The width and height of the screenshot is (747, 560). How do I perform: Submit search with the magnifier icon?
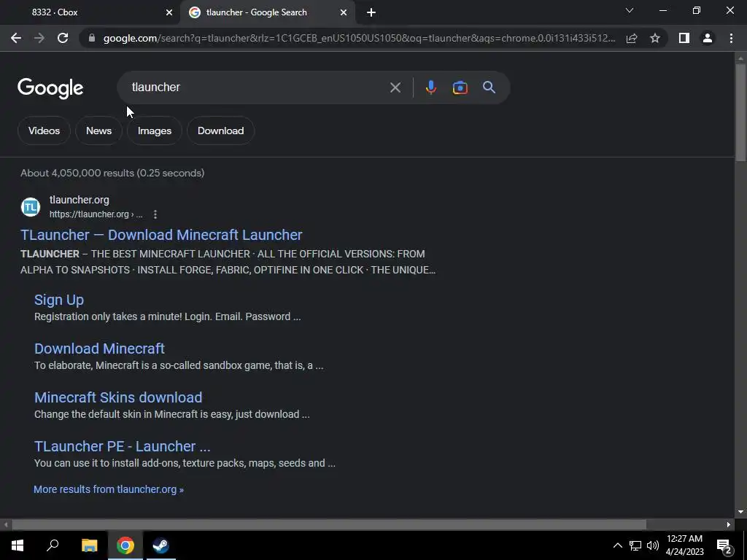point(489,87)
